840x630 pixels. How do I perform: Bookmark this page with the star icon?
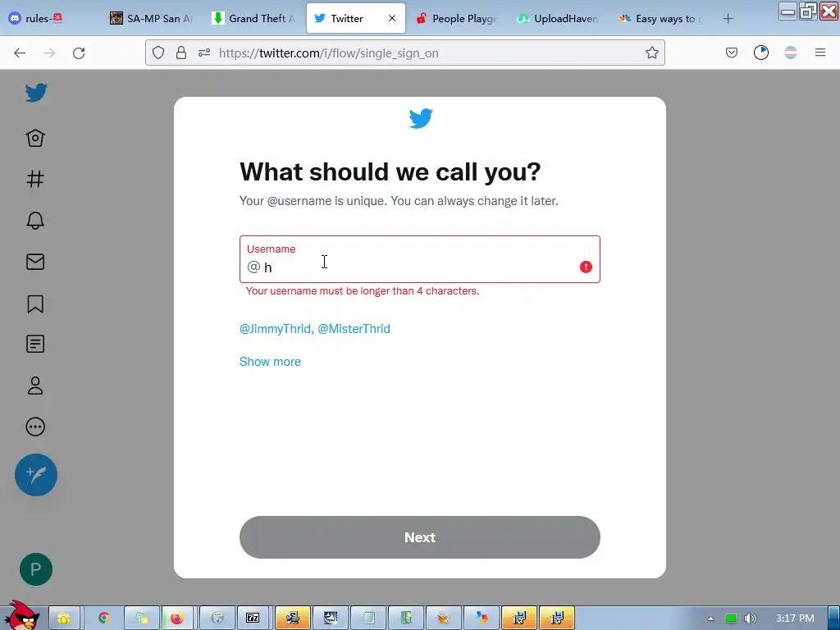[x=651, y=52]
